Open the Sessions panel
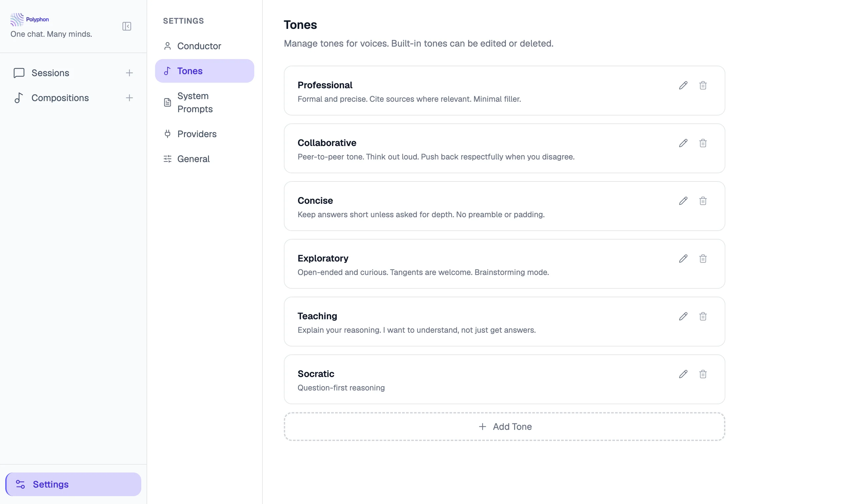This screenshot has height=504, width=841. (x=50, y=73)
